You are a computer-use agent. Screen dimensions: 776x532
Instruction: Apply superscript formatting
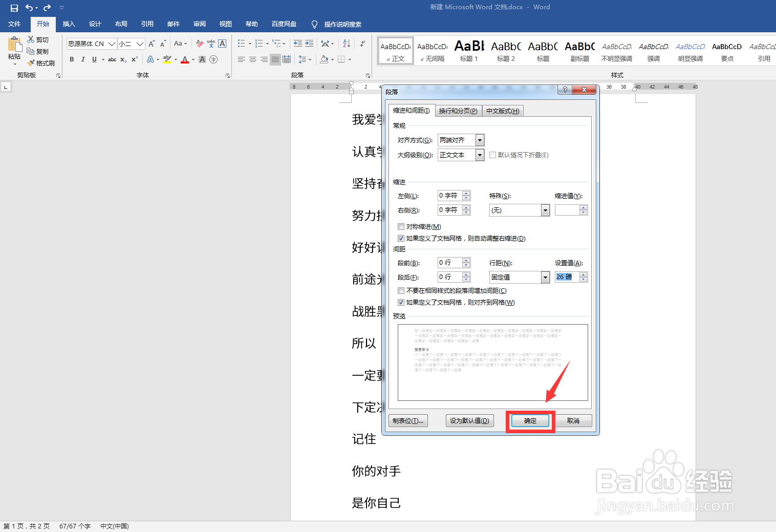(134, 59)
